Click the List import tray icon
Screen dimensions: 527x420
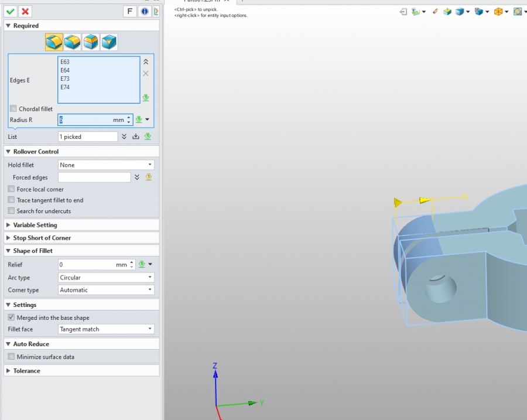click(136, 136)
